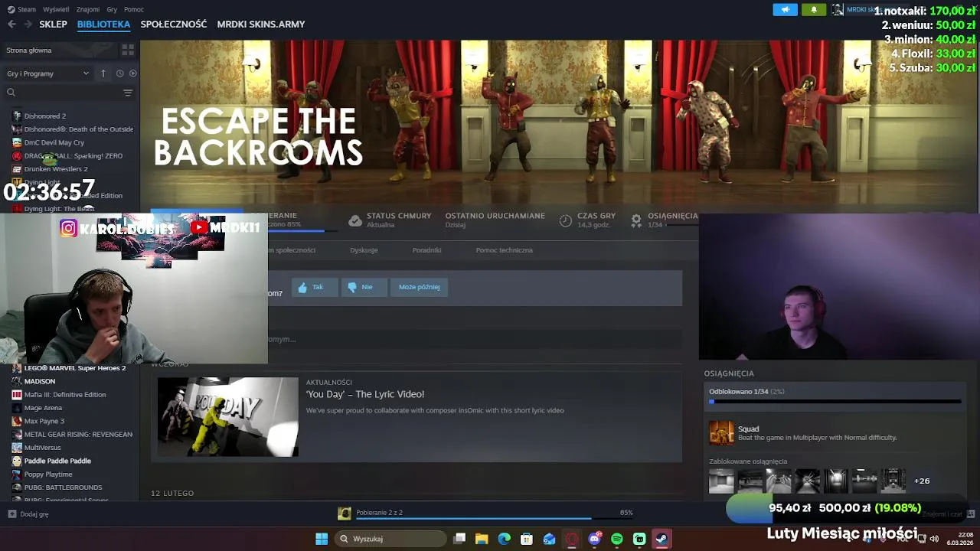
Task: Open the advanced filter settings icon
Action: click(128, 93)
